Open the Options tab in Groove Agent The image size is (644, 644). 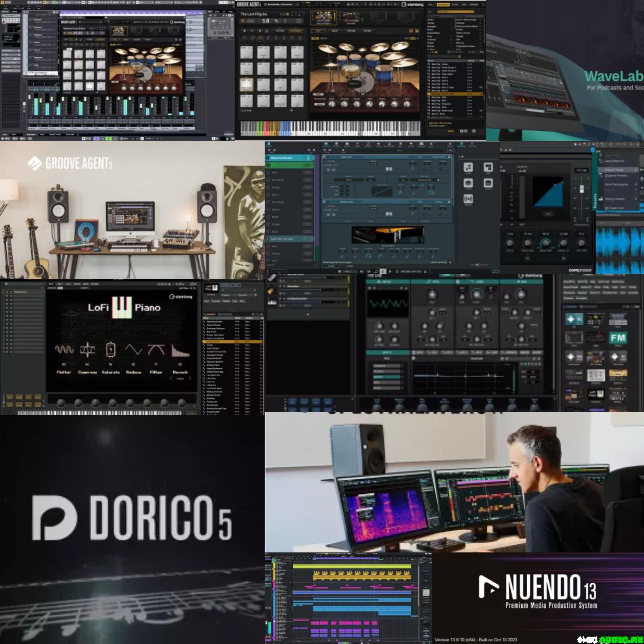[368, 31]
